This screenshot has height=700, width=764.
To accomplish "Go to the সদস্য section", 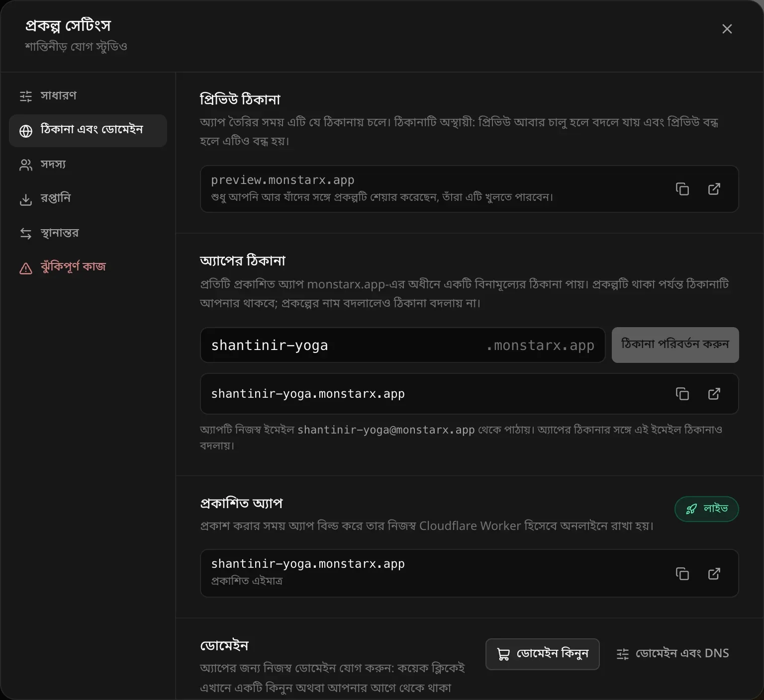I will (x=88, y=165).
